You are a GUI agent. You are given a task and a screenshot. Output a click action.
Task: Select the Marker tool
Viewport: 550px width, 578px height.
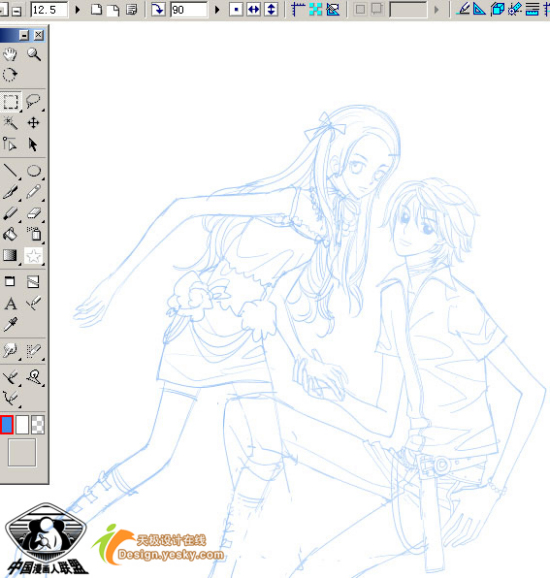tap(10, 213)
